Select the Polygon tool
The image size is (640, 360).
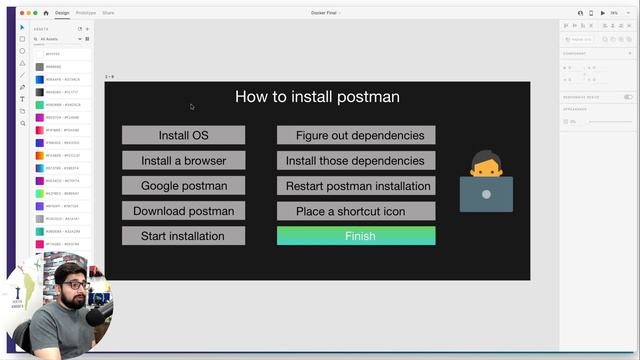tap(22, 63)
